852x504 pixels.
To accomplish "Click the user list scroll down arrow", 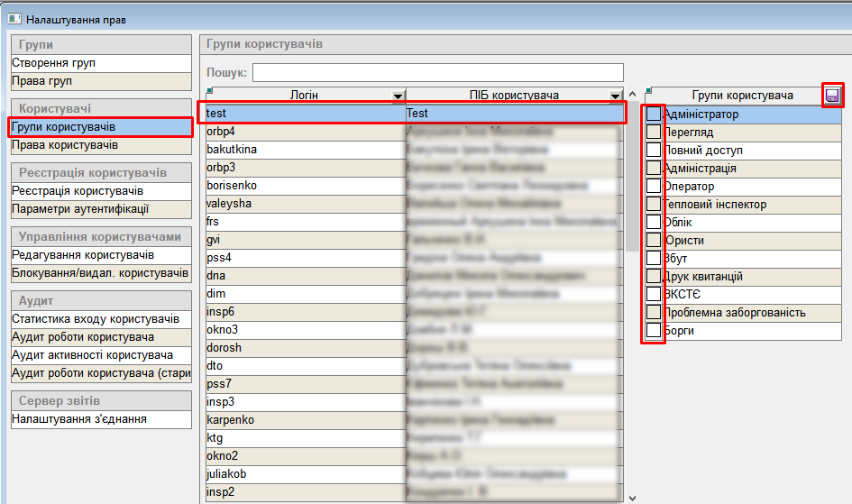I will (x=631, y=497).
